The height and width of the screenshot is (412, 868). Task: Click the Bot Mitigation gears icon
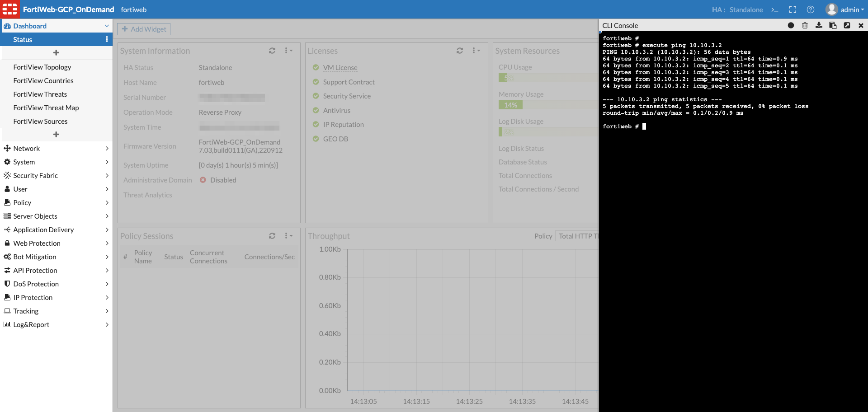coord(7,257)
